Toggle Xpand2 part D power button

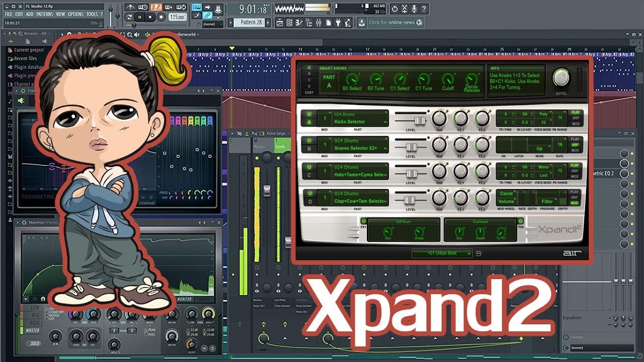click(309, 193)
